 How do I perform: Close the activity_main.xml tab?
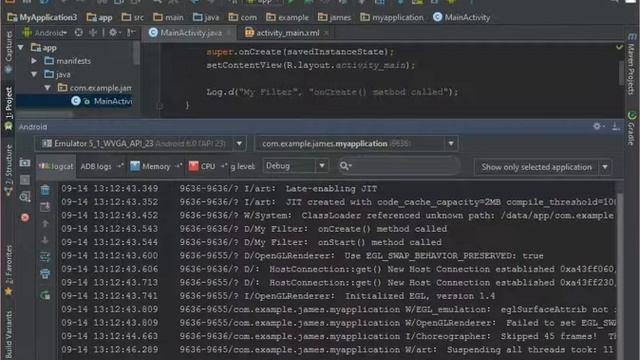[326, 33]
